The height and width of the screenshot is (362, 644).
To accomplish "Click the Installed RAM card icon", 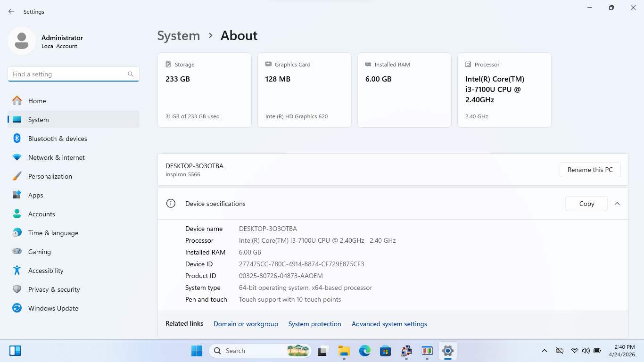I will (x=368, y=64).
